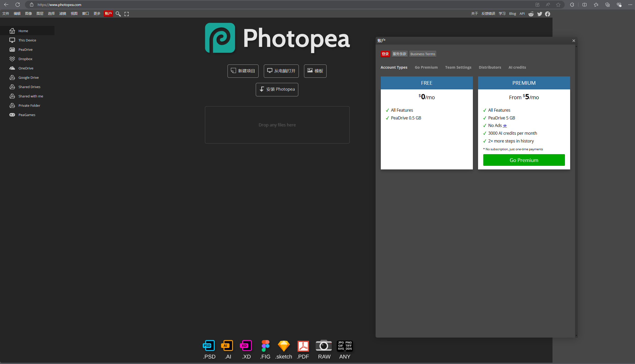635x364 pixels.
Task: Open the Facebook icon link
Action: 548,14
